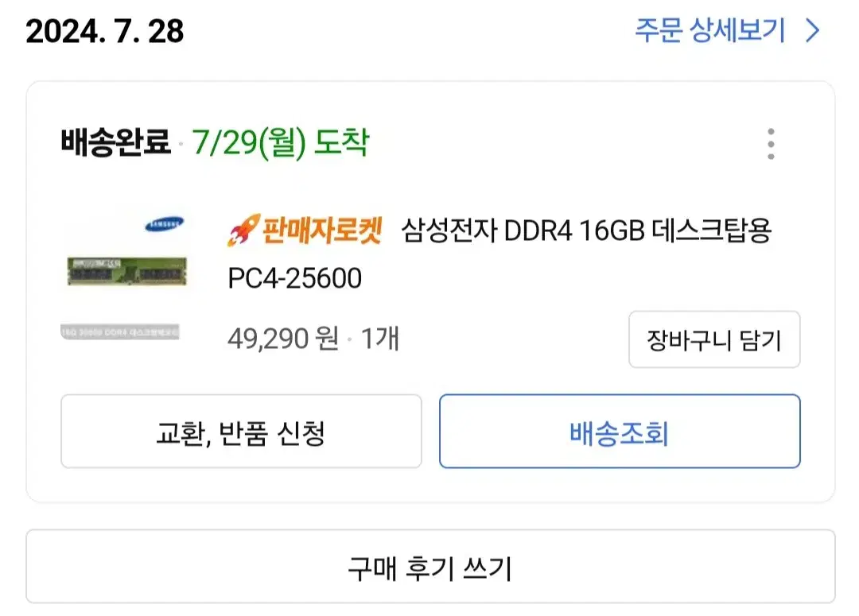Image resolution: width=859 pixels, height=616 pixels.
Task: Tap the PC4-25600 product name line
Action: click(295, 278)
